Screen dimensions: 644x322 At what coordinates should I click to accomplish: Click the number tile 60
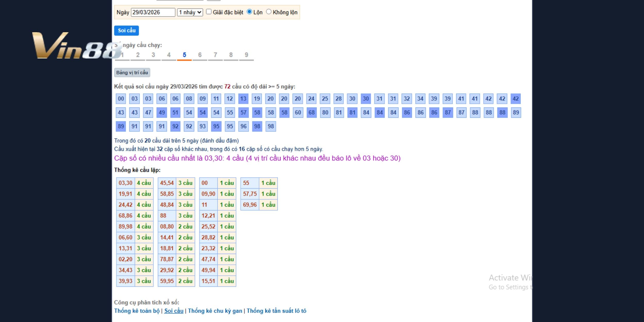(298, 113)
